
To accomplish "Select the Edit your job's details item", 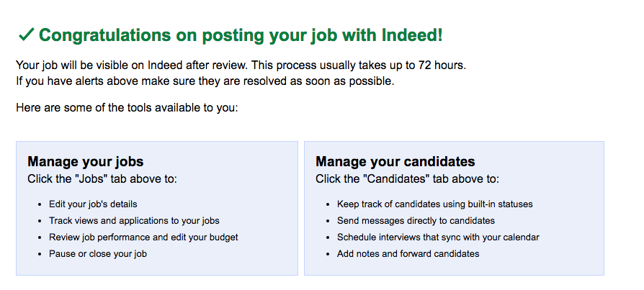I will tap(93, 204).
